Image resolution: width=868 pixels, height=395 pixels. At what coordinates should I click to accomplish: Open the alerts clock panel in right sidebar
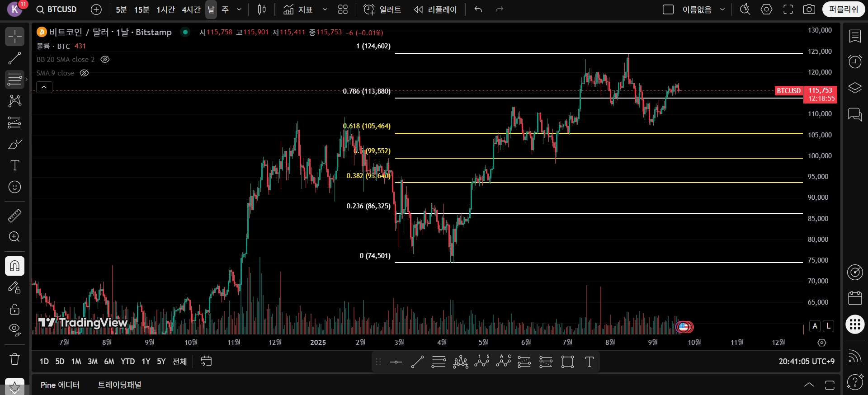pyautogui.click(x=855, y=61)
